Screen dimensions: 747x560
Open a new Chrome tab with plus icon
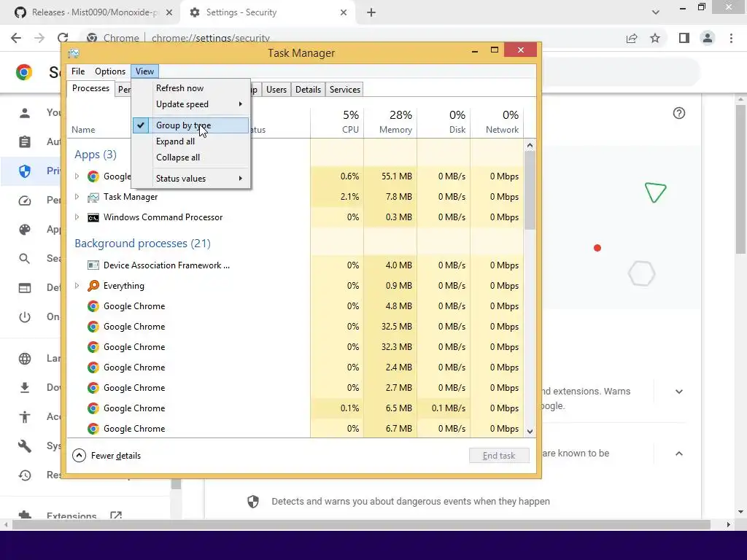click(371, 12)
